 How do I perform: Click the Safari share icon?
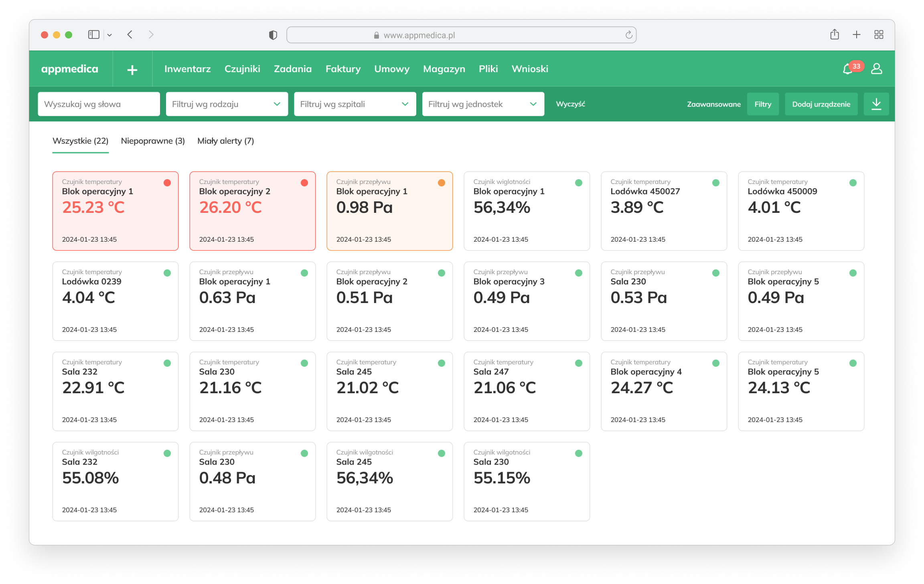(x=835, y=35)
